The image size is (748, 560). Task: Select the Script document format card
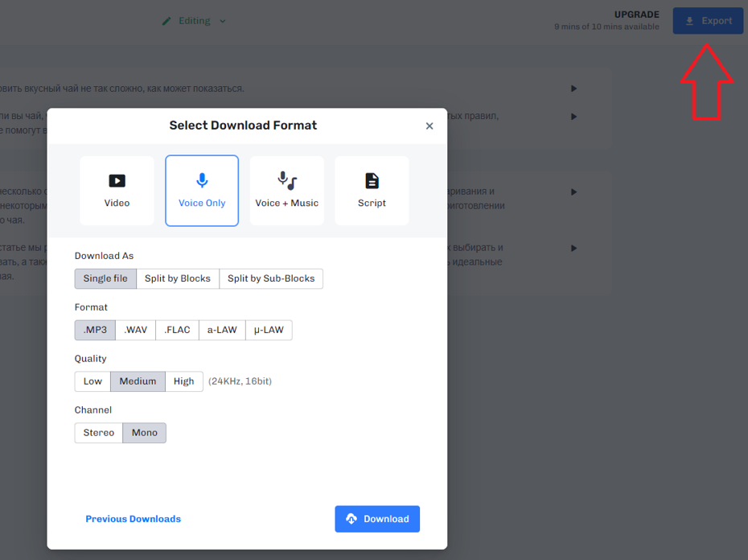pos(372,191)
